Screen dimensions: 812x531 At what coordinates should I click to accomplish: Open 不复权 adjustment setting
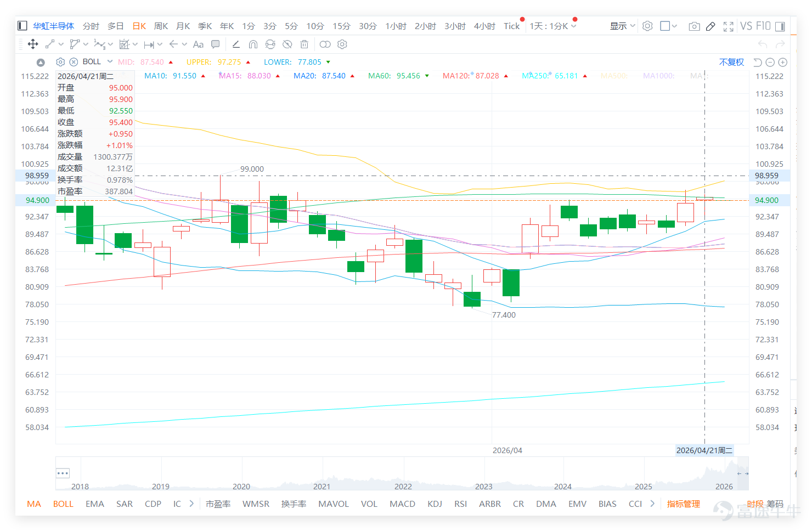[x=732, y=62]
